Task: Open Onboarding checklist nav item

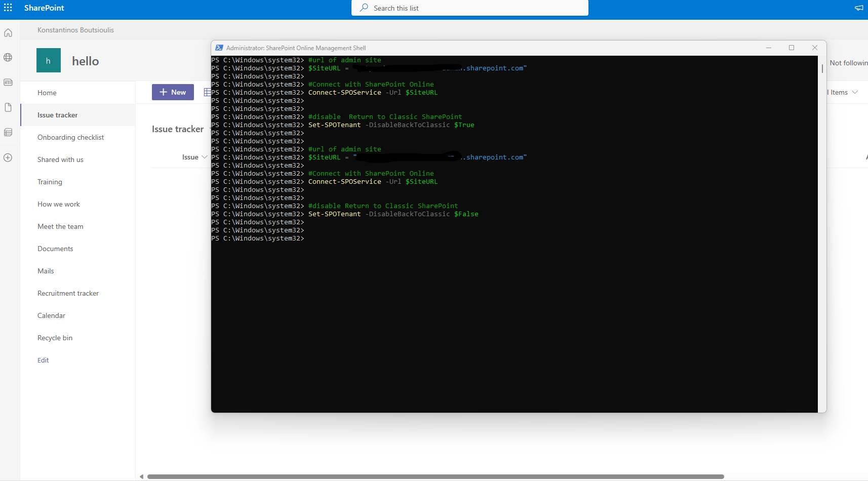Action: tap(71, 137)
